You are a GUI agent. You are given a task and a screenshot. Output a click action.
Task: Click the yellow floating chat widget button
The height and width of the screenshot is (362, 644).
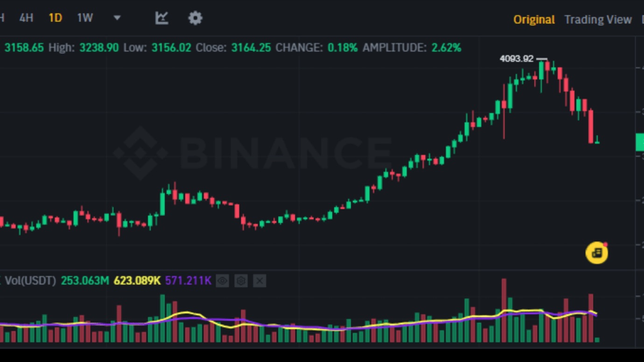click(596, 253)
